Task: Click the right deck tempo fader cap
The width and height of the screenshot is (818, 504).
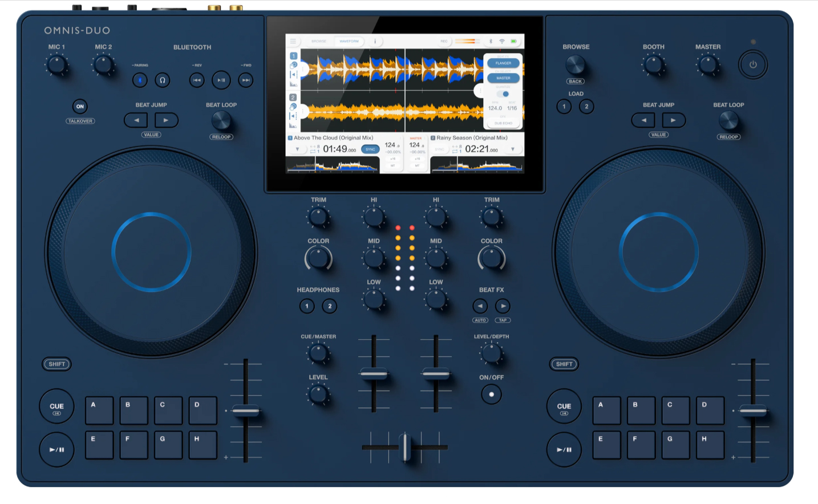Action: click(753, 410)
